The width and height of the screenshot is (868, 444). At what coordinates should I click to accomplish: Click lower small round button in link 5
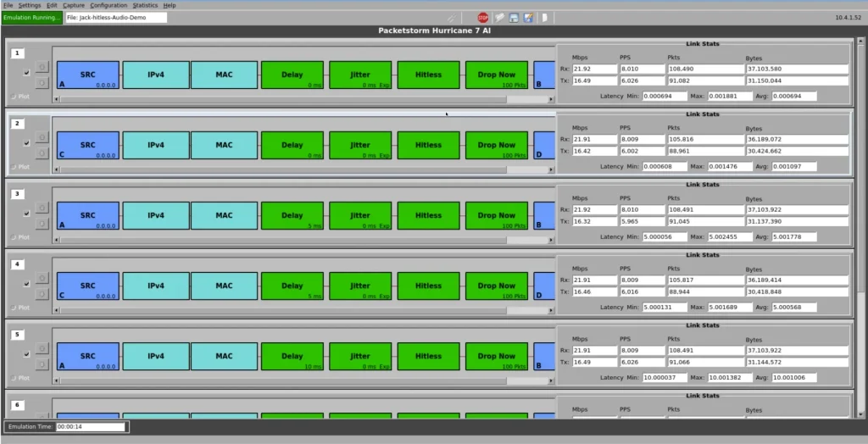(42, 364)
